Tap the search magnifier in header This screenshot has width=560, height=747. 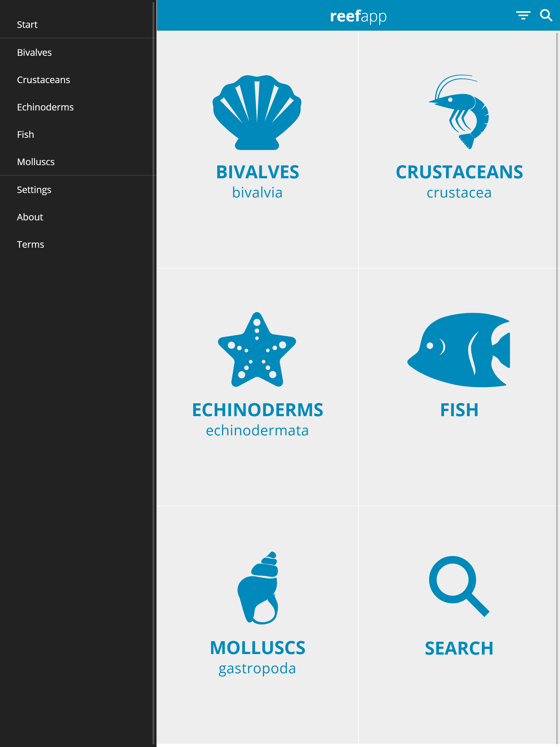[546, 15]
